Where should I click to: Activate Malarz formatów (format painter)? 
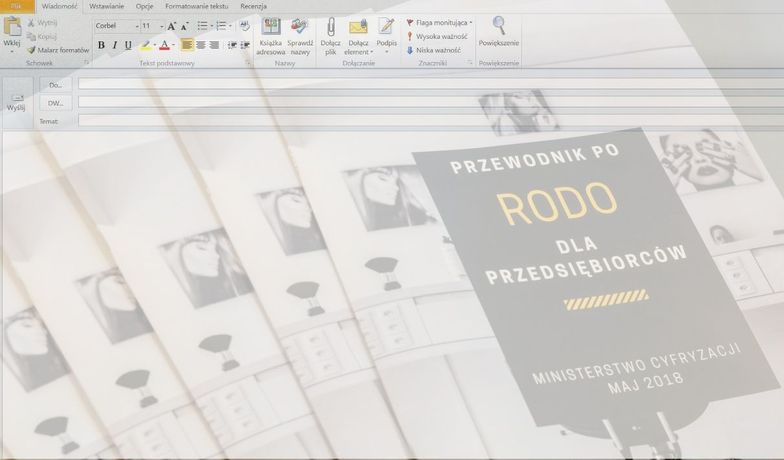coord(58,50)
